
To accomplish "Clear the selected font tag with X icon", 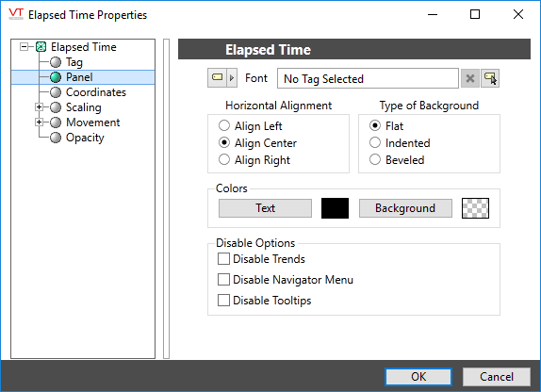I will tap(470, 78).
